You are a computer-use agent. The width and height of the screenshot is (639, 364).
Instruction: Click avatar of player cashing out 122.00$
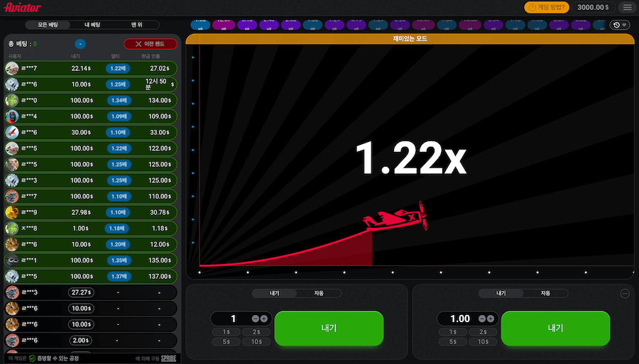coord(12,148)
